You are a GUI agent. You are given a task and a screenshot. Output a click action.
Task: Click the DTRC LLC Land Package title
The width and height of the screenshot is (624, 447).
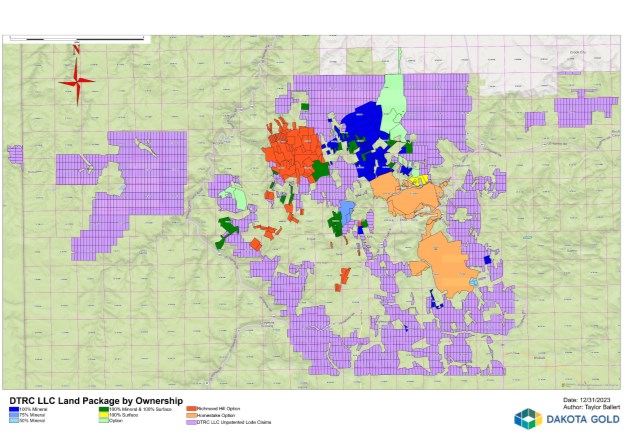pyautogui.click(x=96, y=401)
